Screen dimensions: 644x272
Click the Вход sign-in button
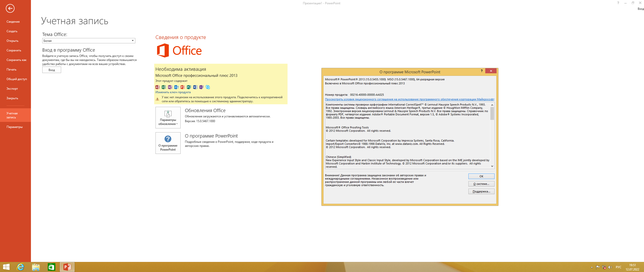(52, 70)
